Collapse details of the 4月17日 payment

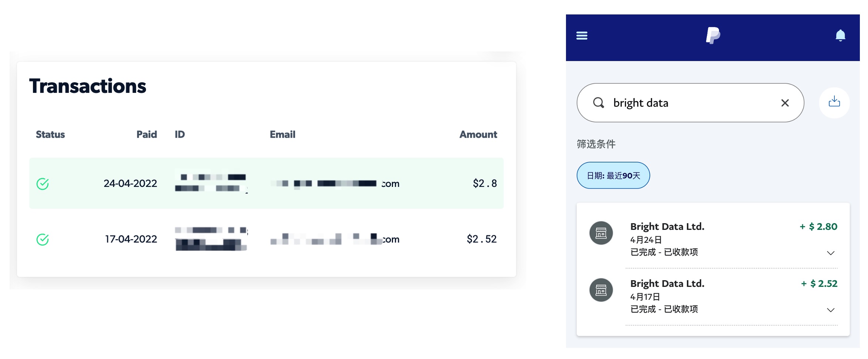(831, 310)
